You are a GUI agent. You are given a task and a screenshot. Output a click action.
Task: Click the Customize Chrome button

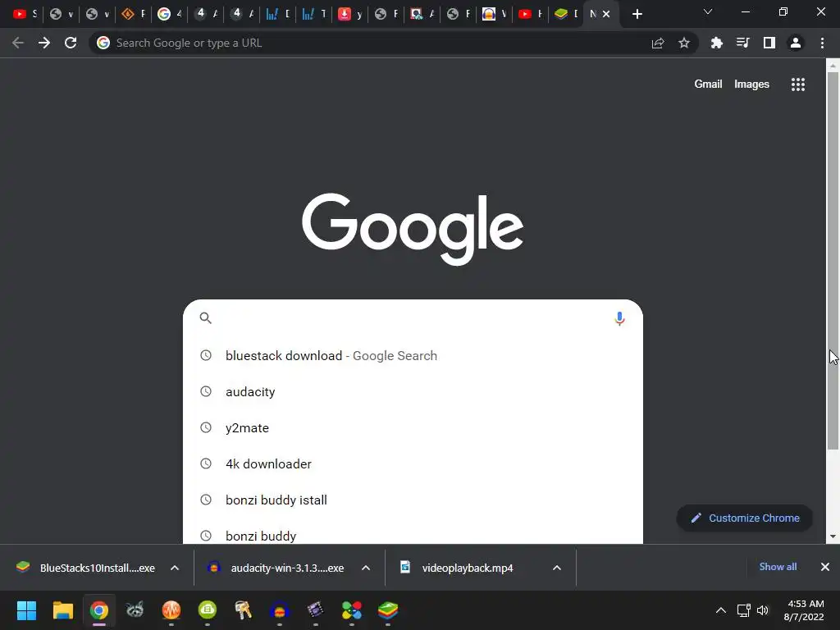pyautogui.click(x=745, y=518)
